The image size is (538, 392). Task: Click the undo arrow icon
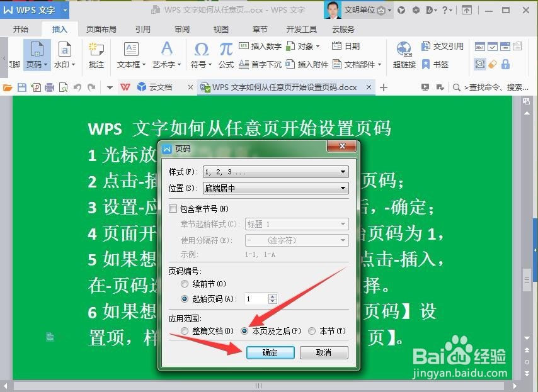(x=77, y=87)
